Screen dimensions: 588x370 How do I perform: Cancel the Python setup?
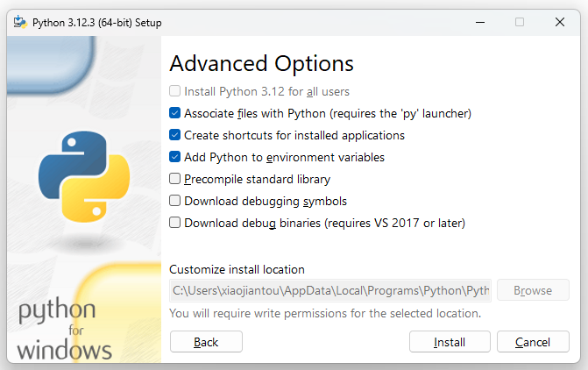click(533, 342)
